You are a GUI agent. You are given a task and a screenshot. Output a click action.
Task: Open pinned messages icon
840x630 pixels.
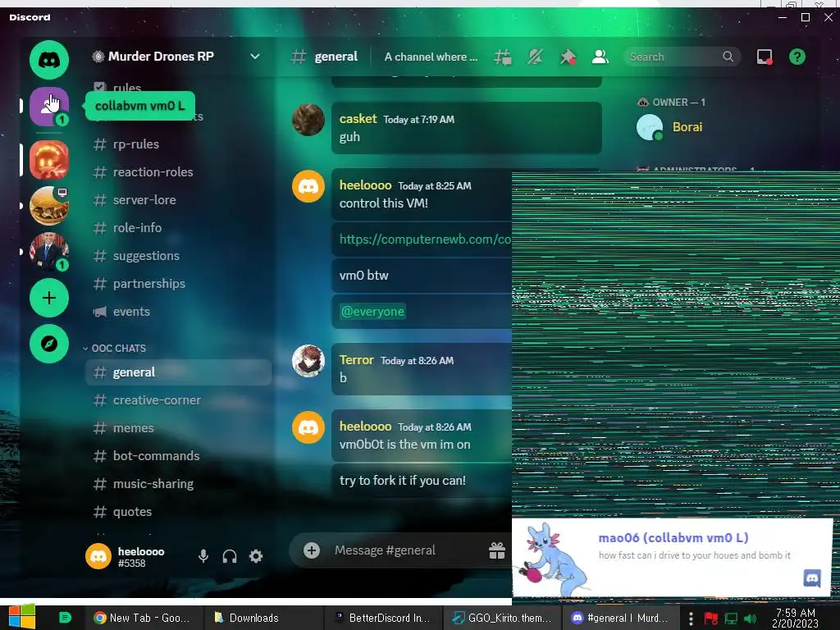[x=568, y=57]
